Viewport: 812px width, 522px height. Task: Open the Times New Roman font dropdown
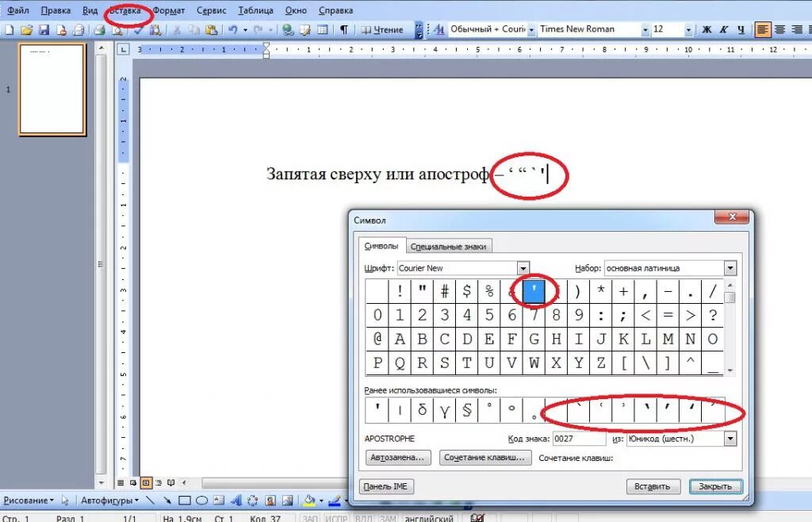pyautogui.click(x=645, y=30)
